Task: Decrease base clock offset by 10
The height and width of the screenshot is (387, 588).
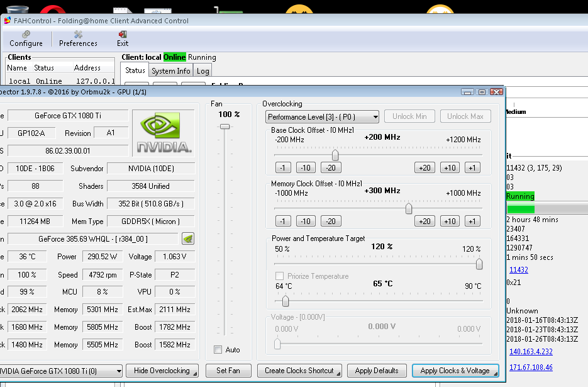Action: coord(306,168)
